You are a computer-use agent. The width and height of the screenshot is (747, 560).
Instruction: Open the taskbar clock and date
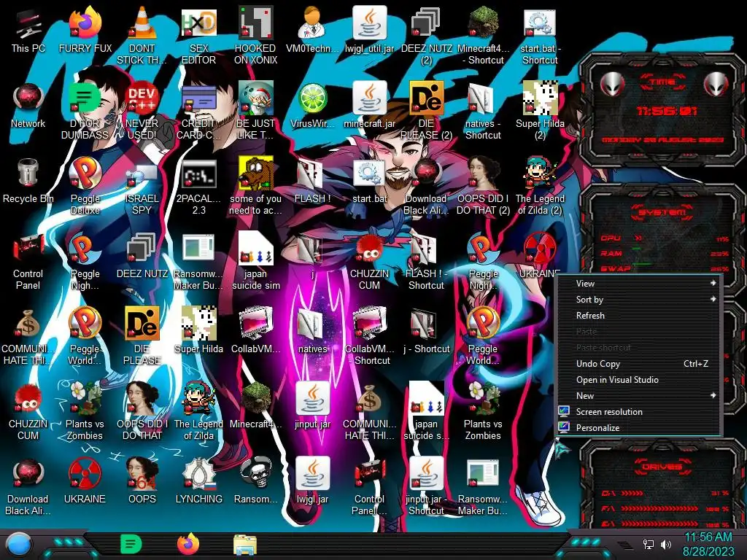point(708,544)
